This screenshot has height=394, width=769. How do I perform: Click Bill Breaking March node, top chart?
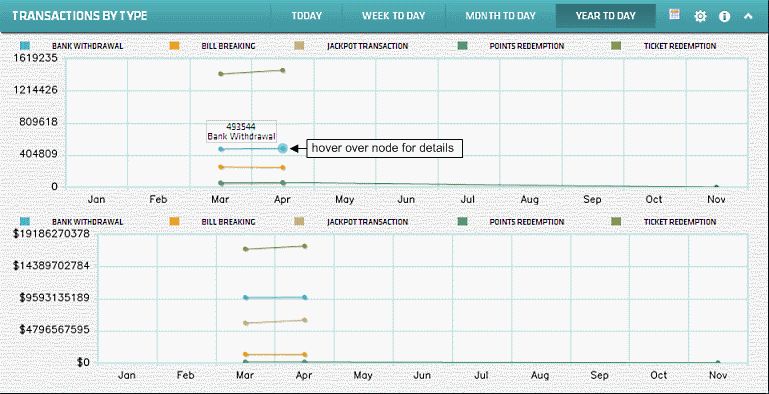pyautogui.click(x=221, y=167)
